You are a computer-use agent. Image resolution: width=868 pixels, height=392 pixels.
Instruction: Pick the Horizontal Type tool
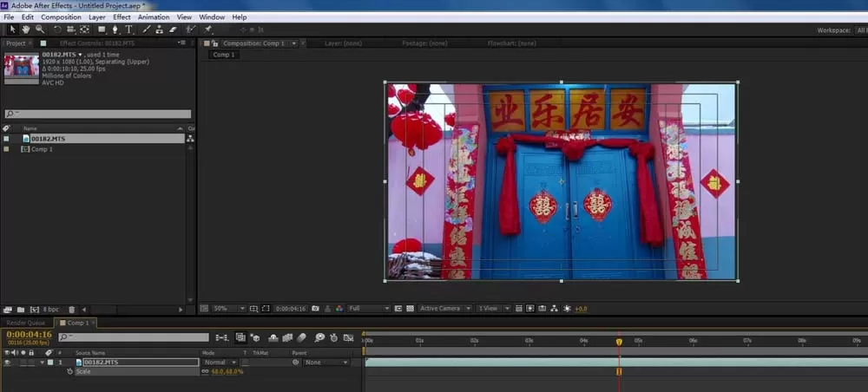coord(128,29)
